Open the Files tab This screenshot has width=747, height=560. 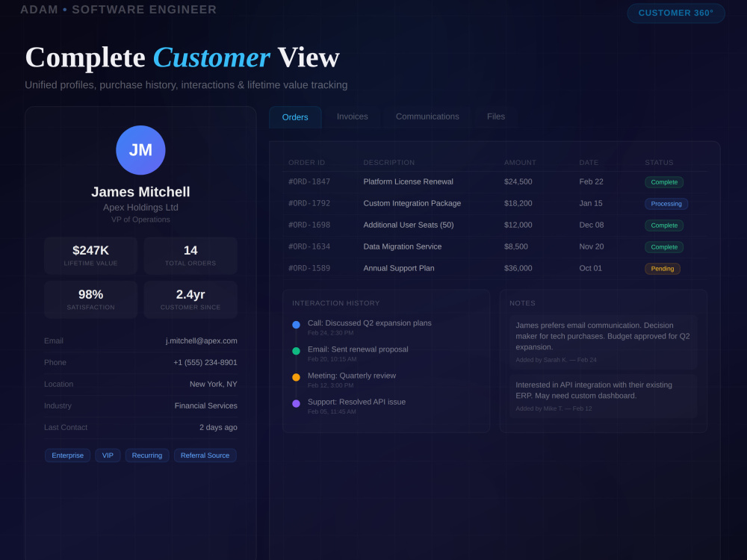pos(495,116)
